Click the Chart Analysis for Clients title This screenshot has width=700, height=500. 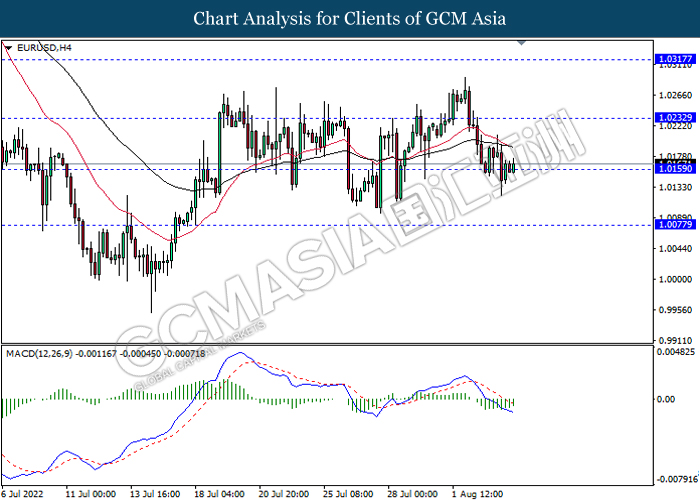350,19
